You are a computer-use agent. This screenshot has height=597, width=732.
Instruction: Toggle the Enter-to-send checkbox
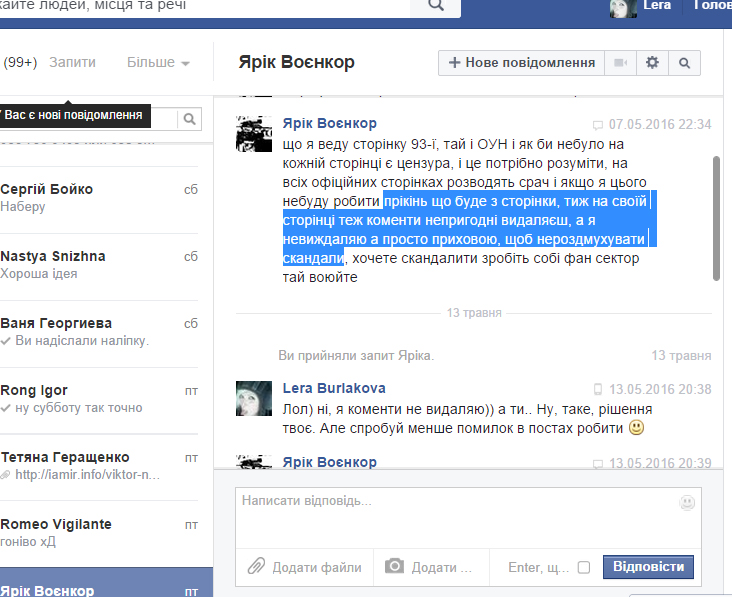coord(584,567)
